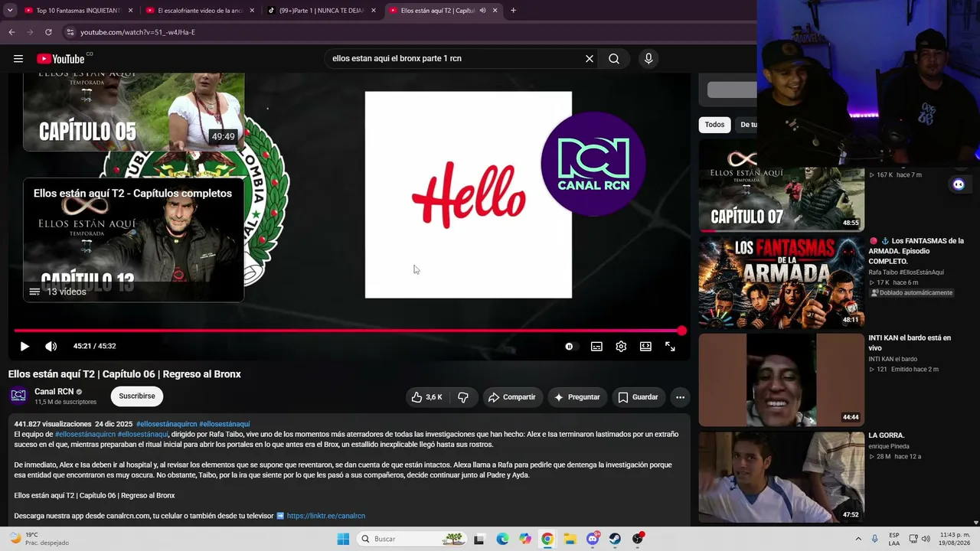Open the Capítulo 05 end-screen video
The width and height of the screenshot is (980, 551).
[x=134, y=111]
